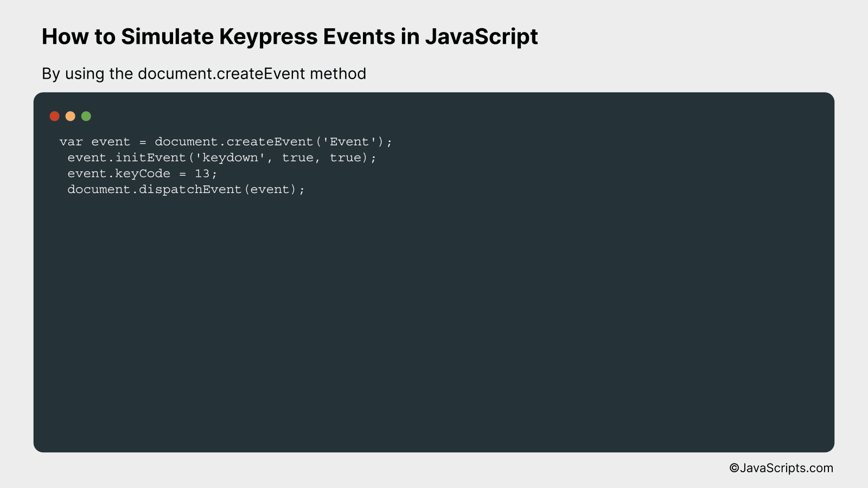Click the subtitle 'By using the document.createEvent method'
This screenshot has height=488, width=868.
pyautogui.click(x=204, y=74)
